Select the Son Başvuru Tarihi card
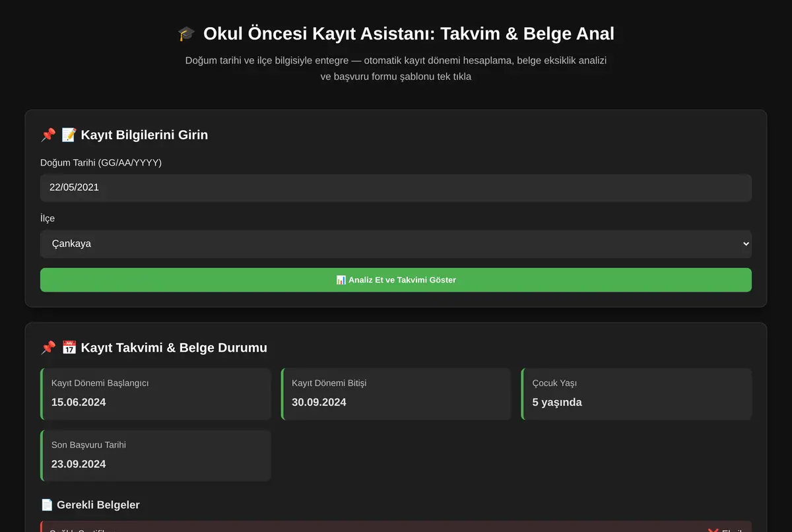792x532 pixels. click(156, 456)
